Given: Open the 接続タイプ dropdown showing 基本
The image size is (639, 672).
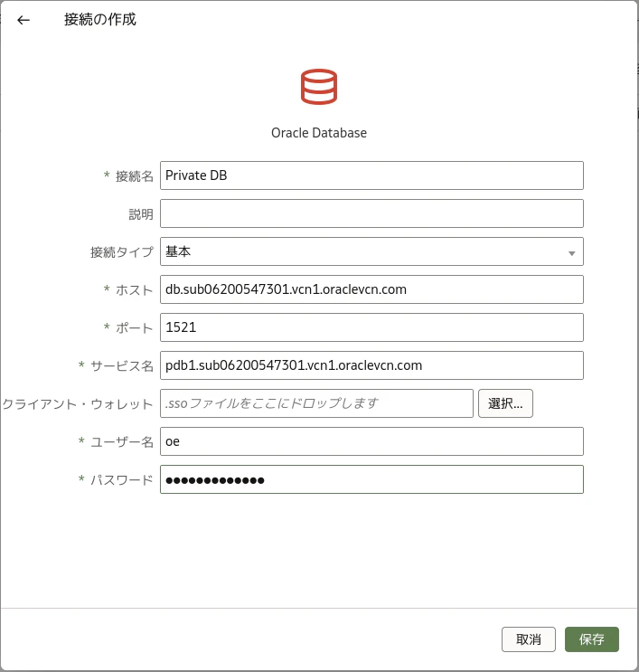Looking at the screenshot, I should click(x=371, y=251).
